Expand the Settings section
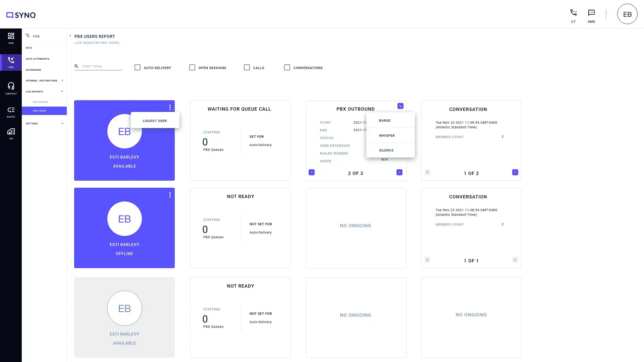644x362 pixels. (62, 123)
